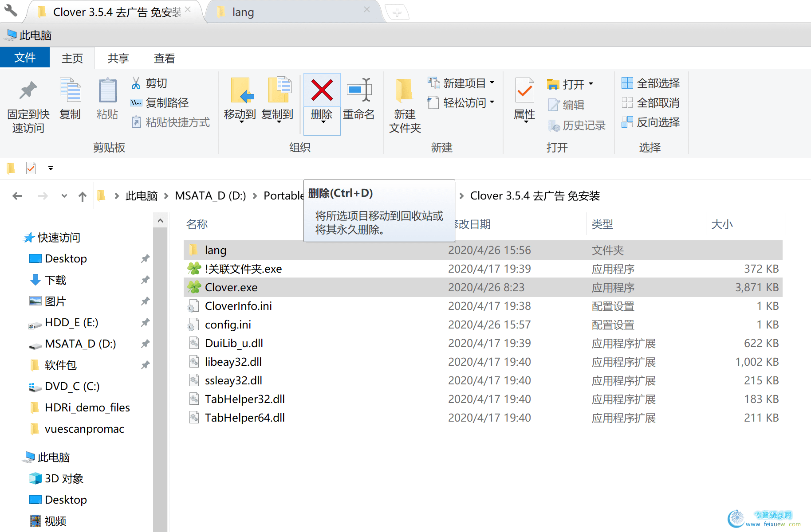Open Pictures (图片) in navigation pane

pos(48,301)
